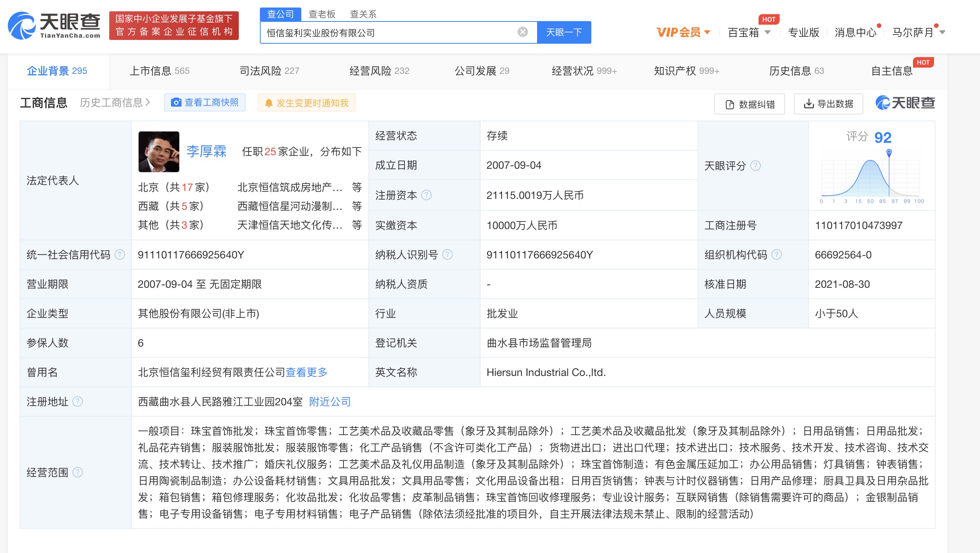Switch to 司法风险 227 tab
Screen dimensions: 980x553
269,71
